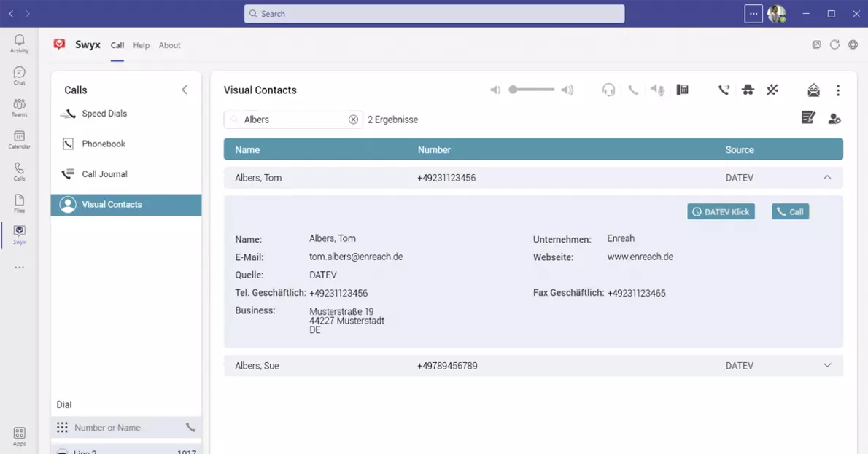Click the call forwarding icon
Image resolution: width=868 pixels, height=454 pixels.
coord(724,90)
